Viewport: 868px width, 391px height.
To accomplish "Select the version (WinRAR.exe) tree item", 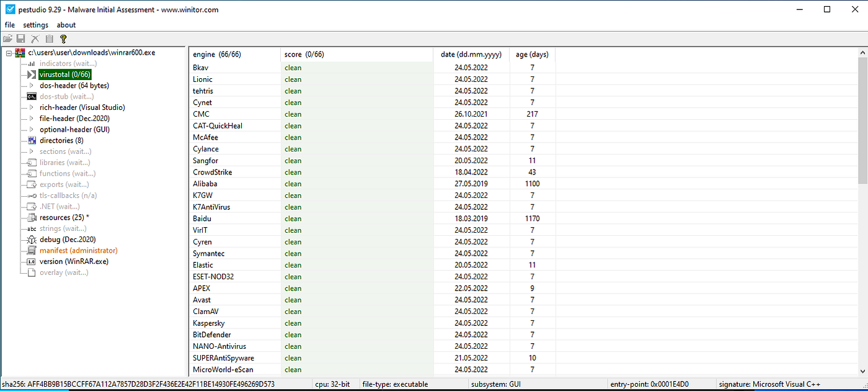I will 74,261.
